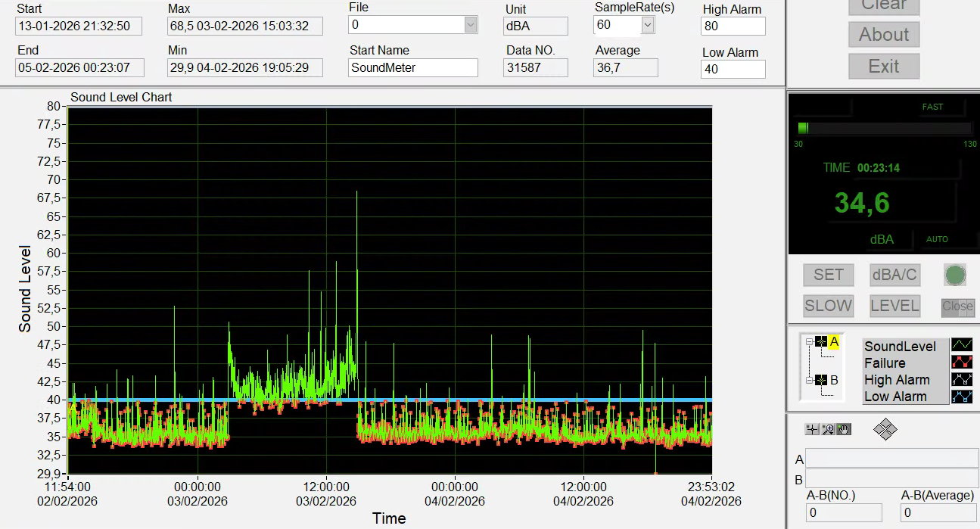Image resolution: width=980 pixels, height=529 pixels.
Task: Toggle the round green indicator button
Action: (x=955, y=275)
